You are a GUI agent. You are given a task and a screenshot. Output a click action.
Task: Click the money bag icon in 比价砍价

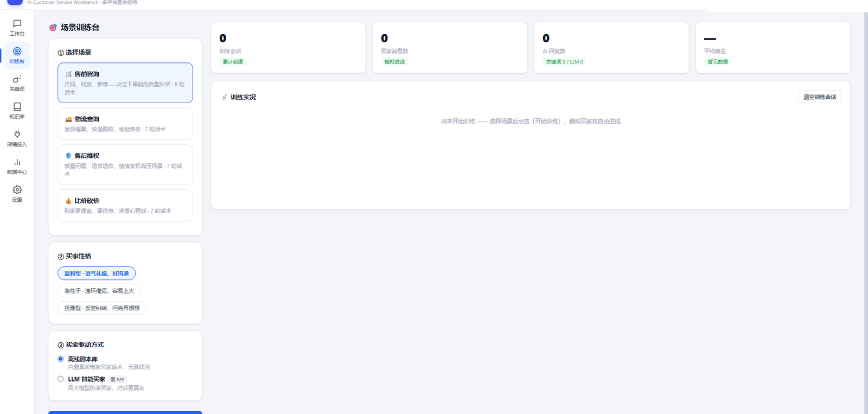click(68, 201)
